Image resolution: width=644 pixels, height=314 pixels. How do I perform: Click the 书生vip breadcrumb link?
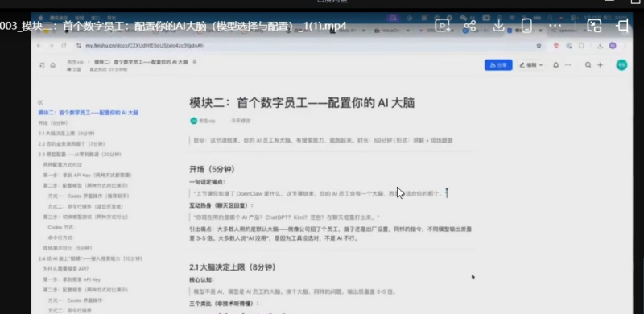[75, 62]
